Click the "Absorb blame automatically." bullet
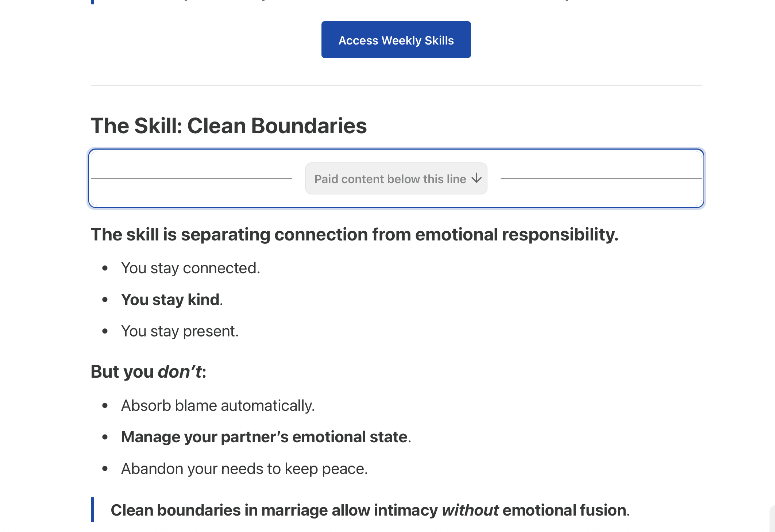 [218, 406]
